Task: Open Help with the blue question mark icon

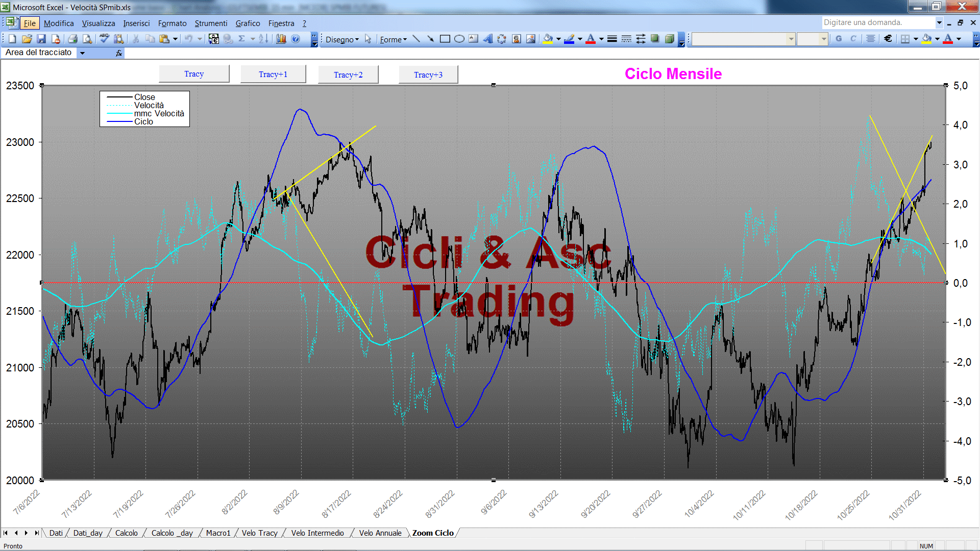Action: [x=296, y=39]
